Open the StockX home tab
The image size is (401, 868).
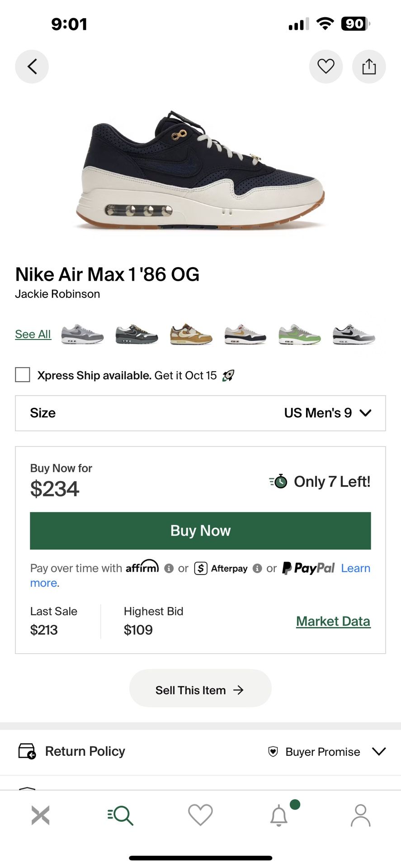click(40, 815)
